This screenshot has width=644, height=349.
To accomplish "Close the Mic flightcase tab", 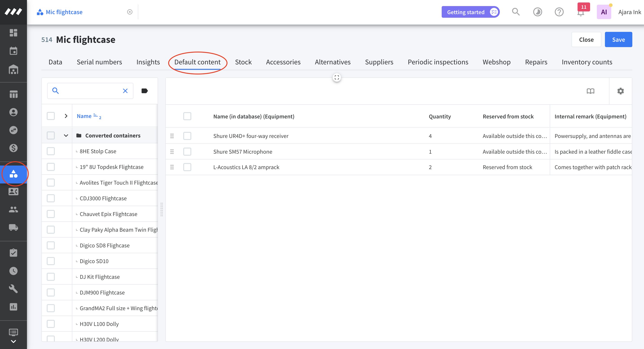I will [130, 12].
